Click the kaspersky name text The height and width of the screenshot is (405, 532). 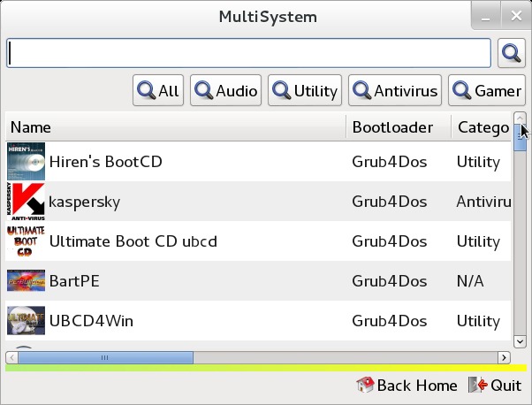click(x=85, y=202)
